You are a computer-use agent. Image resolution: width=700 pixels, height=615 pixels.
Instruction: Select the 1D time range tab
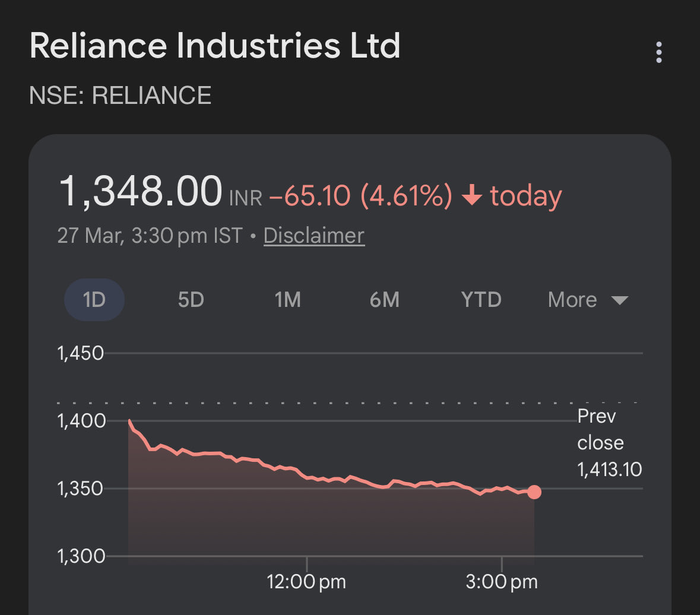(x=94, y=300)
